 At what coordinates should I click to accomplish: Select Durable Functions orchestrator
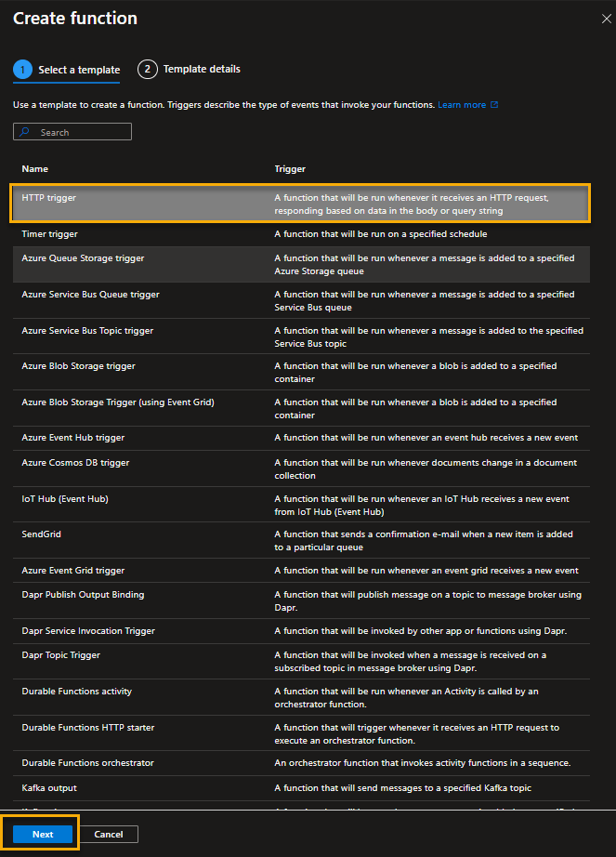[301, 763]
